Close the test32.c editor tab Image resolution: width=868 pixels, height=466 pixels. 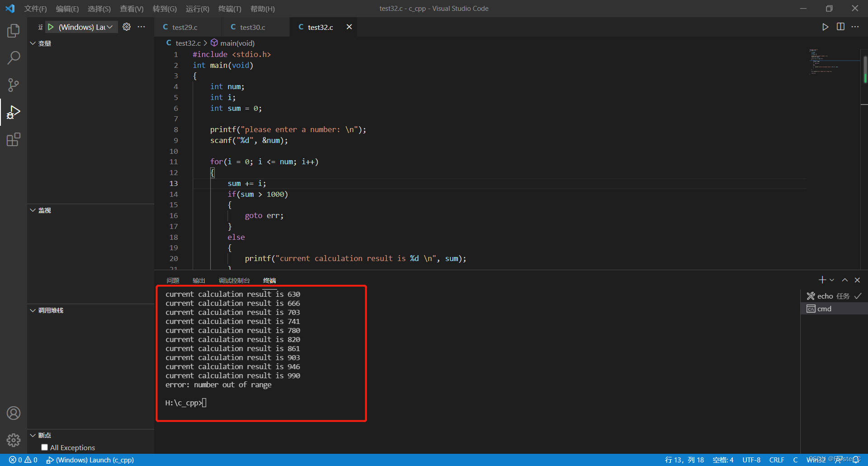[x=349, y=27]
